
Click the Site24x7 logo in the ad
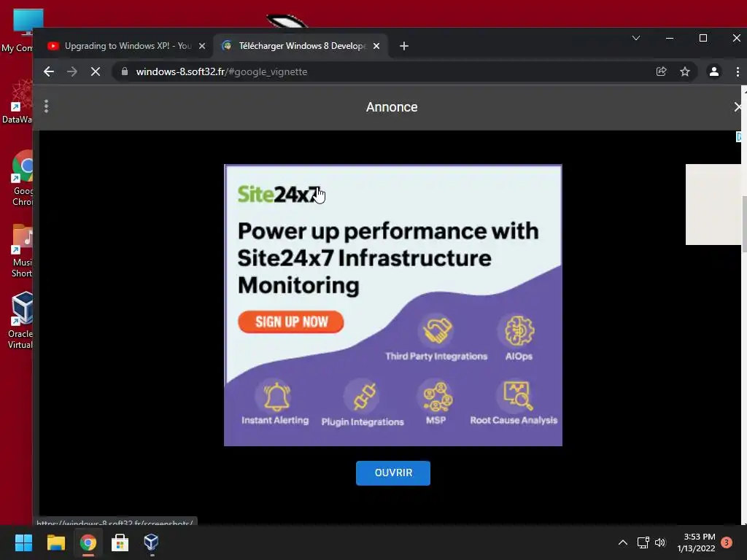point(279,194)
